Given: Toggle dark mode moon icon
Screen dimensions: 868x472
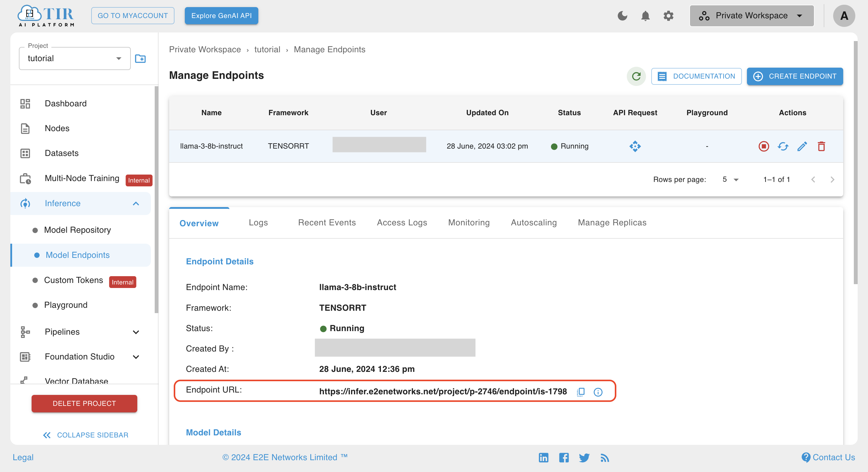Looking at the screenshot, I should click(622, 16).
